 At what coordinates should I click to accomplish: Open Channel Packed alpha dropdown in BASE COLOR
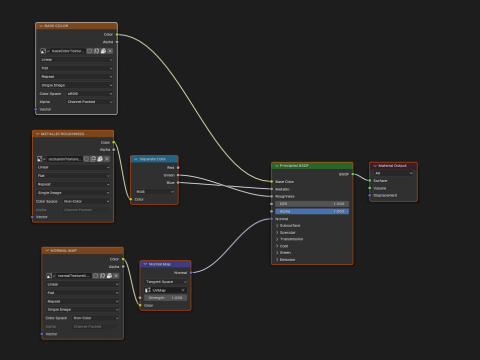coord(90,102)
